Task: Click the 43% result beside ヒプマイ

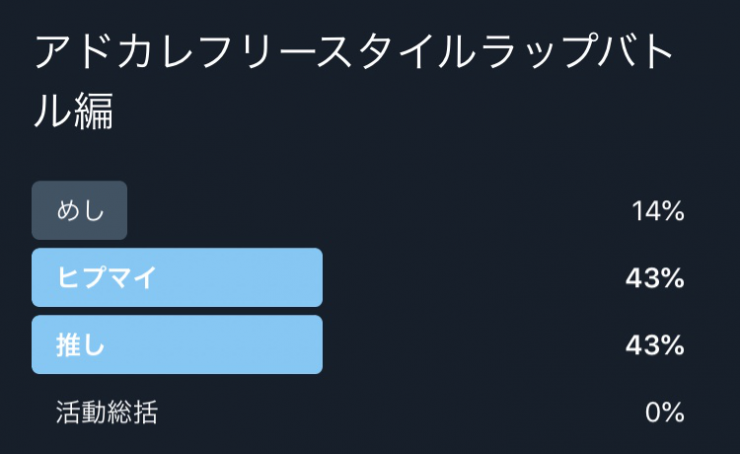Action: point(655,278)
